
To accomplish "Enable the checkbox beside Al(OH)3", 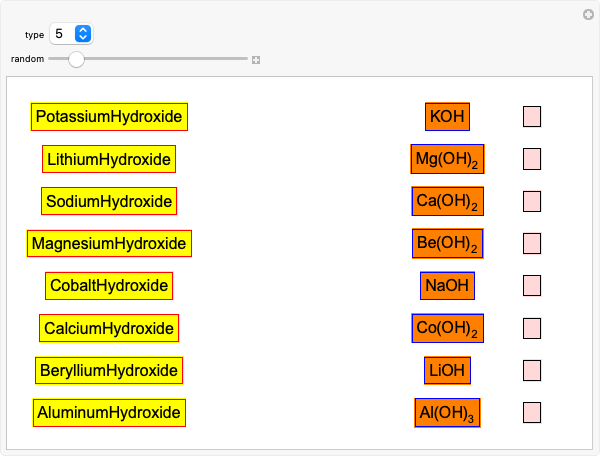I will (532, 412).
